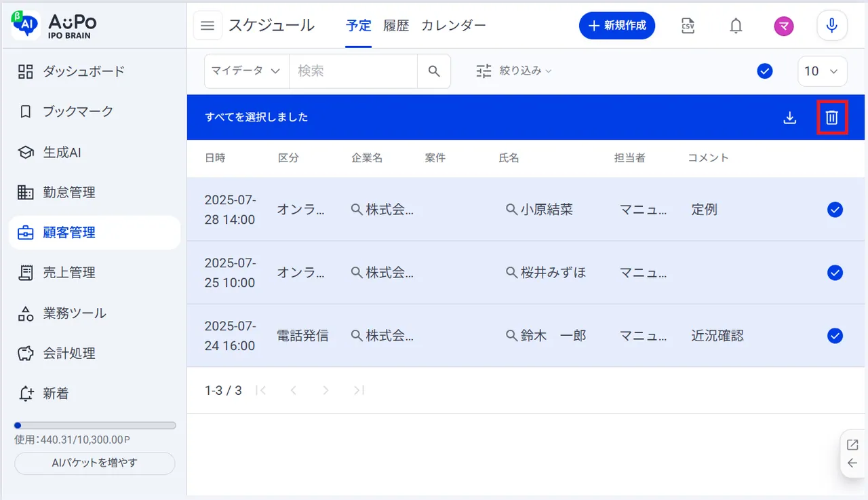The width and height of the screenshot is (868, 500).
Task: Open the CSV export icon in header
Action: (x=688, y=26)
